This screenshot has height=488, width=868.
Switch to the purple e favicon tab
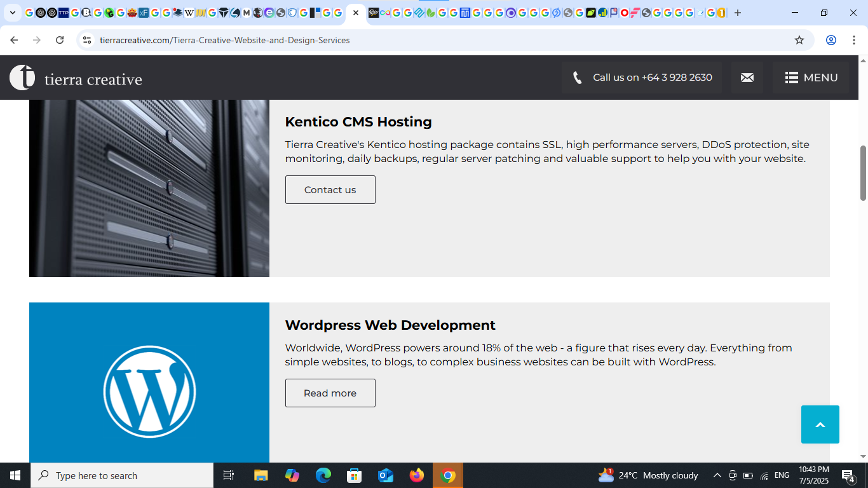(x=269, y=13)
